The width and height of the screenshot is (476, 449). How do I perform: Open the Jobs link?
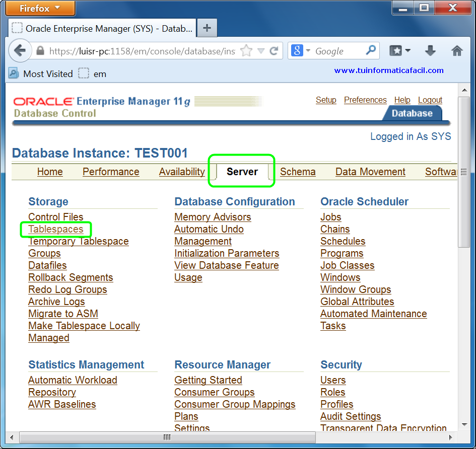[x=331, y=217]
